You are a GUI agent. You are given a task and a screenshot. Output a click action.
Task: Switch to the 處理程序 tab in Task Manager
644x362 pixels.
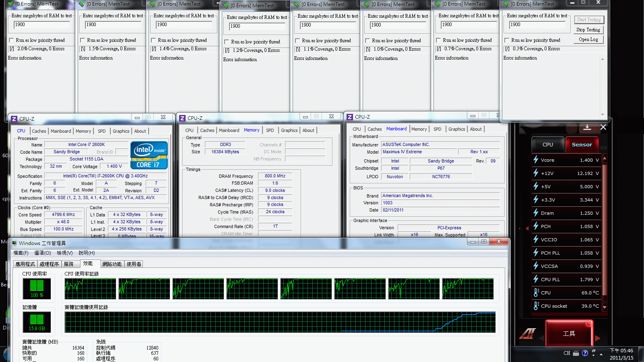[50, 264]
